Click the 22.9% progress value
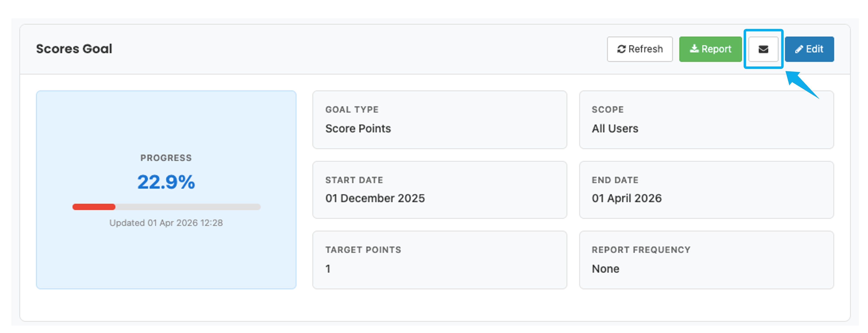 pos(166,182)
